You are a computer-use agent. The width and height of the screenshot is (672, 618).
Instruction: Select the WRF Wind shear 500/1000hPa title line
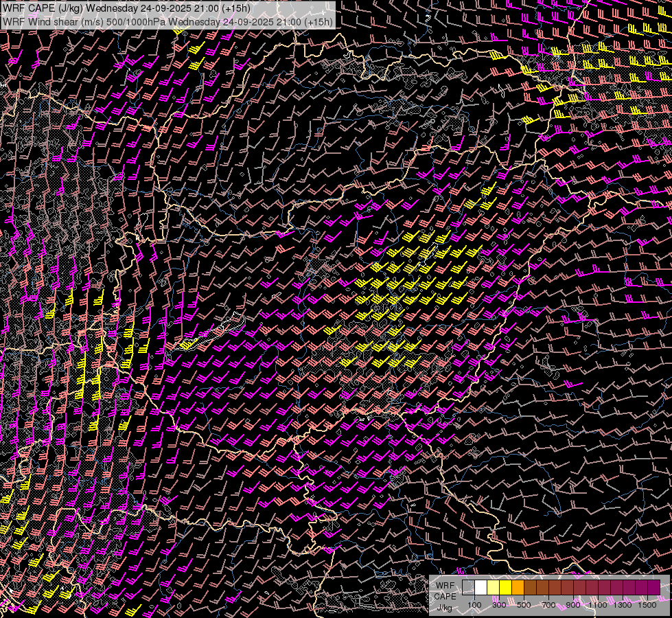168,21
